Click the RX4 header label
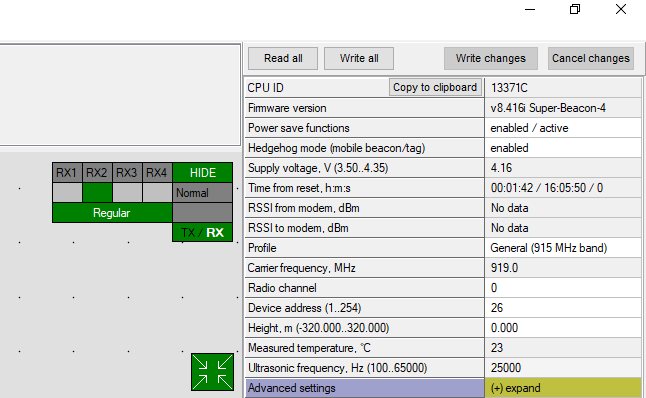The image size is (646, 398). 157,172
